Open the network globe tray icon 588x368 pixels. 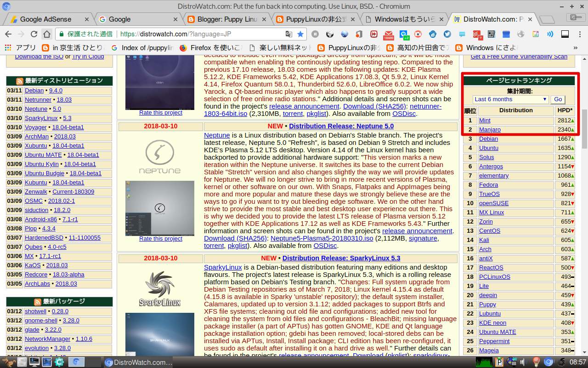[x=513, y=362]
